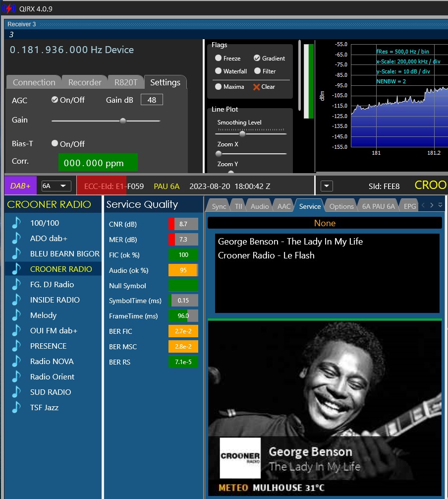
Task: Show the previous tabs with the left chevron
Action: point(423,205)
